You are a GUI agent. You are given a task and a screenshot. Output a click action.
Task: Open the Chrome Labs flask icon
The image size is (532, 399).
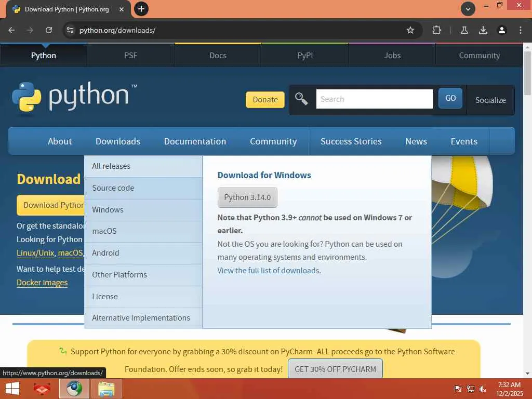click(464, 30)
